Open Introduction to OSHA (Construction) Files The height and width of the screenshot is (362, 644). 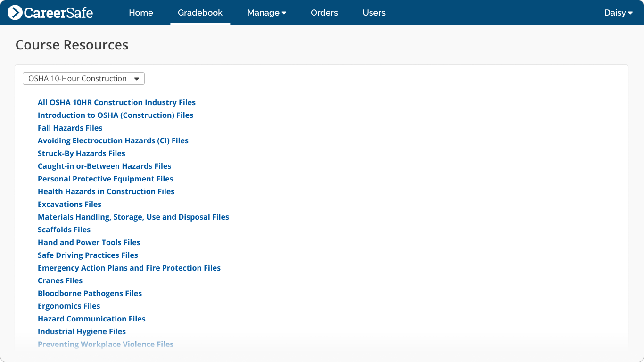(x=116, y=115)
